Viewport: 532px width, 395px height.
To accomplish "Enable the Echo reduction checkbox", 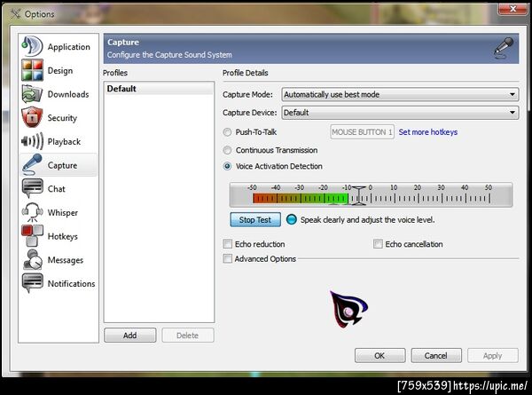I will [228, 244].
